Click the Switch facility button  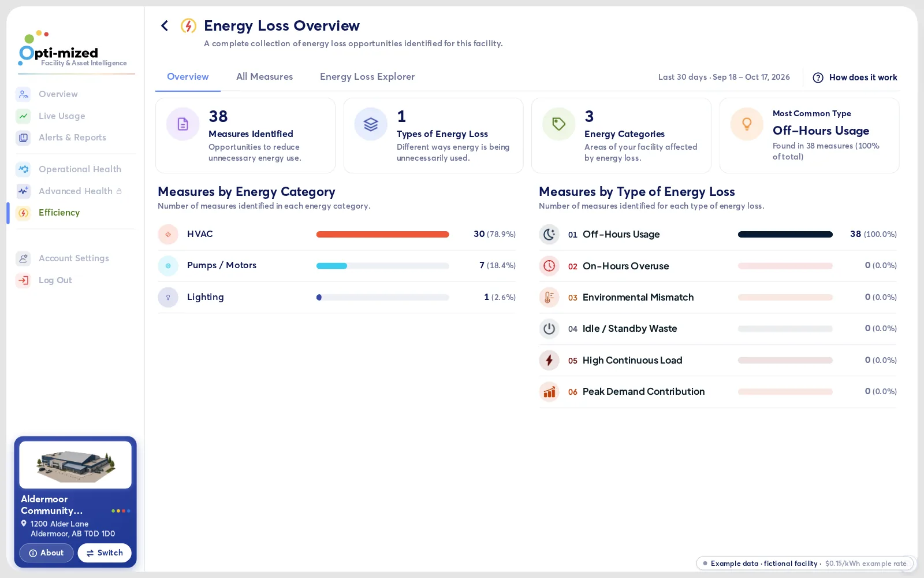click(x=105, y=553)
